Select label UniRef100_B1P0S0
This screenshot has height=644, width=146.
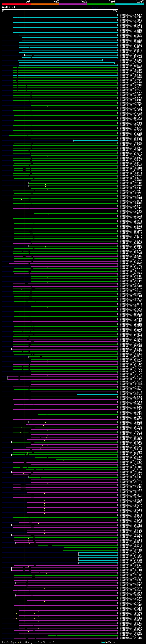[131, 53]
